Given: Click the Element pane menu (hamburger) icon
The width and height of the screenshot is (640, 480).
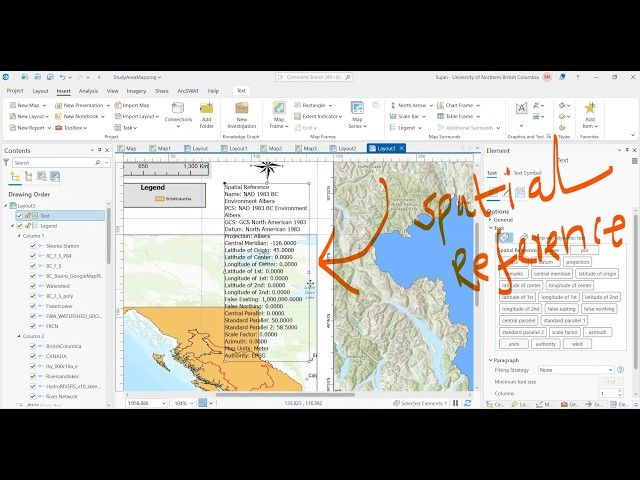Looking at the screenshot, I should click(x=635, y=161).
